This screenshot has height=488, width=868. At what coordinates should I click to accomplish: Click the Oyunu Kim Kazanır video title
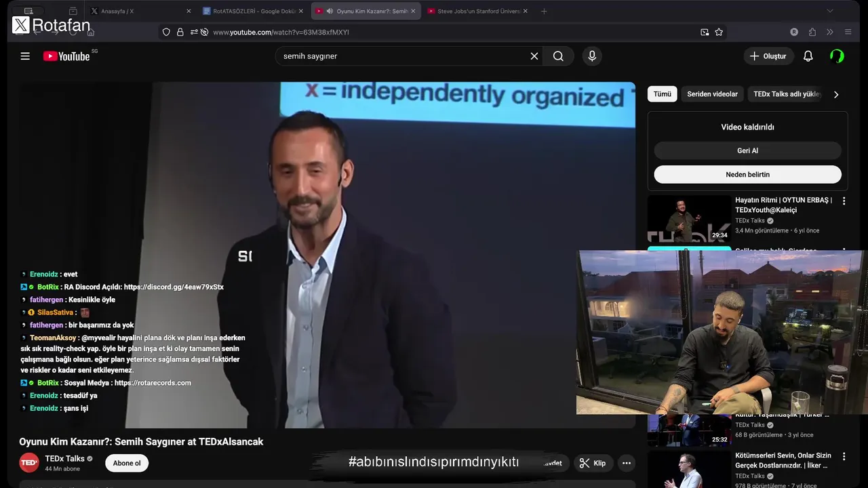tap(141, 442)
